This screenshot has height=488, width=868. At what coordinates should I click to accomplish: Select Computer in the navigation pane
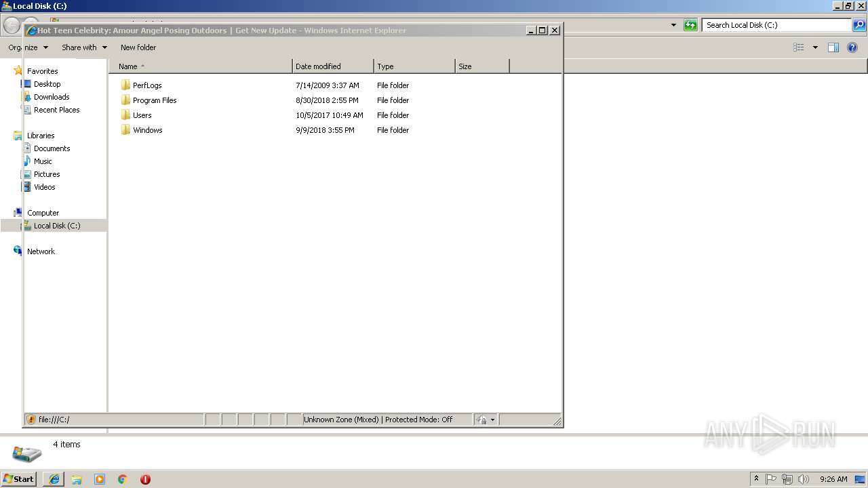43,213
